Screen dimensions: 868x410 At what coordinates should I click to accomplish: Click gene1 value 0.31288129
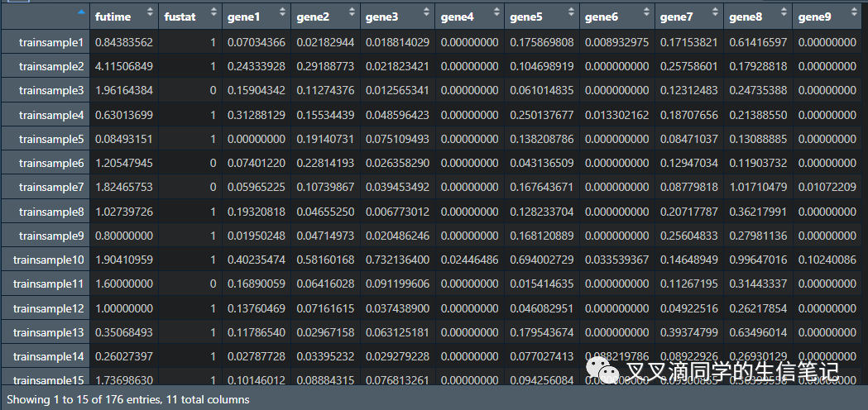point(257,115)
